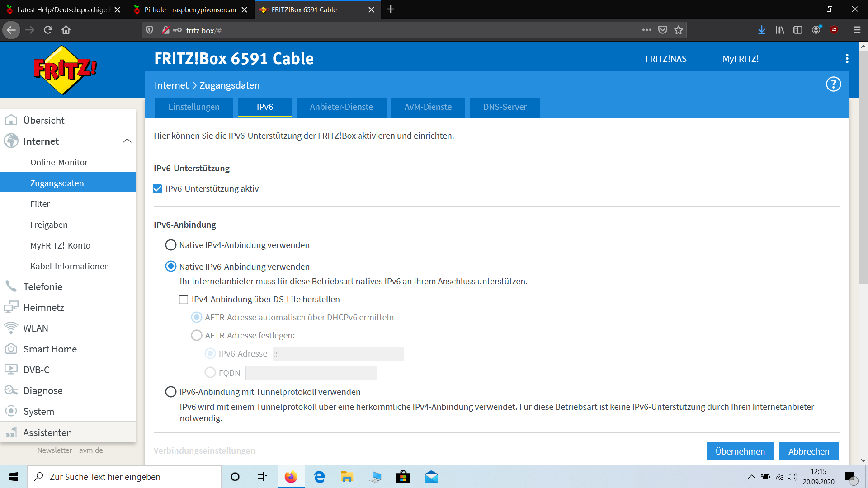Select the IPv6 tab

pos(265,108)
